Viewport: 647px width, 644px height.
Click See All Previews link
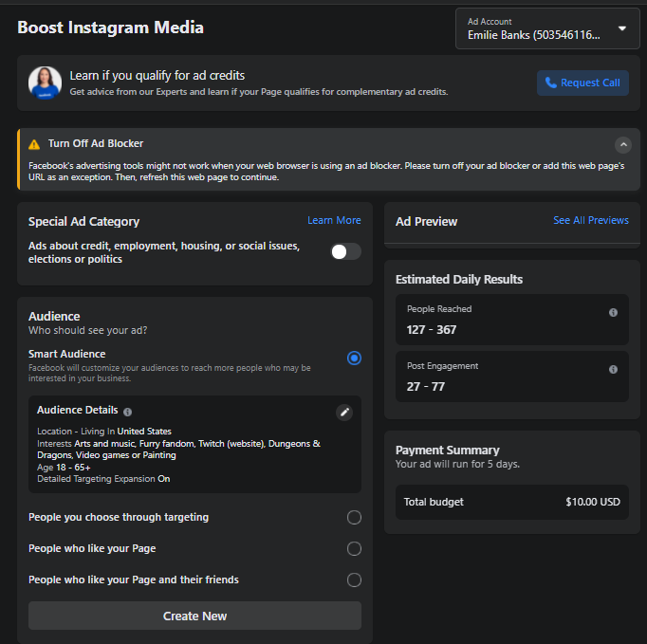pyautogui.click(x=590, y=220)
